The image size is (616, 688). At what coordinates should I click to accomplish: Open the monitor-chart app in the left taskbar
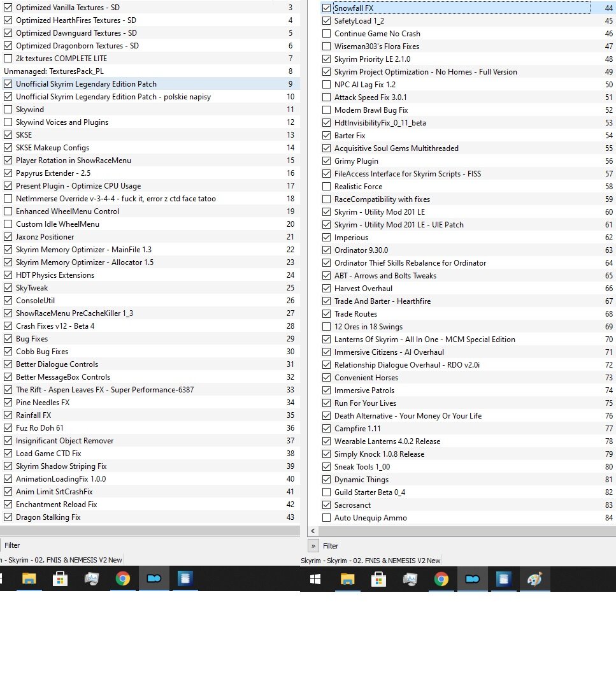click(x=91, y=578)
